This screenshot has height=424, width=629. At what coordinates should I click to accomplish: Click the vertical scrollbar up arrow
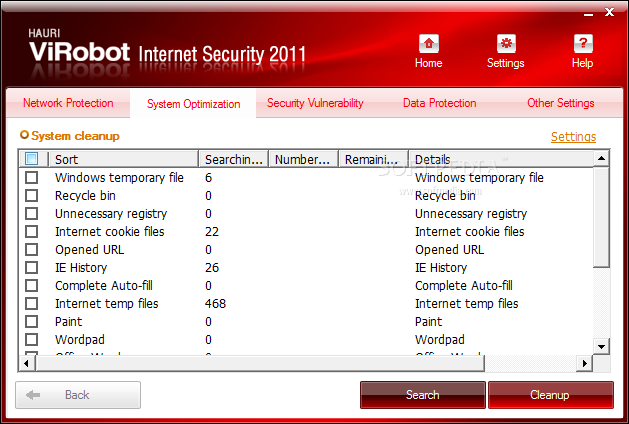pyautogui.click(x=601, y=158)
